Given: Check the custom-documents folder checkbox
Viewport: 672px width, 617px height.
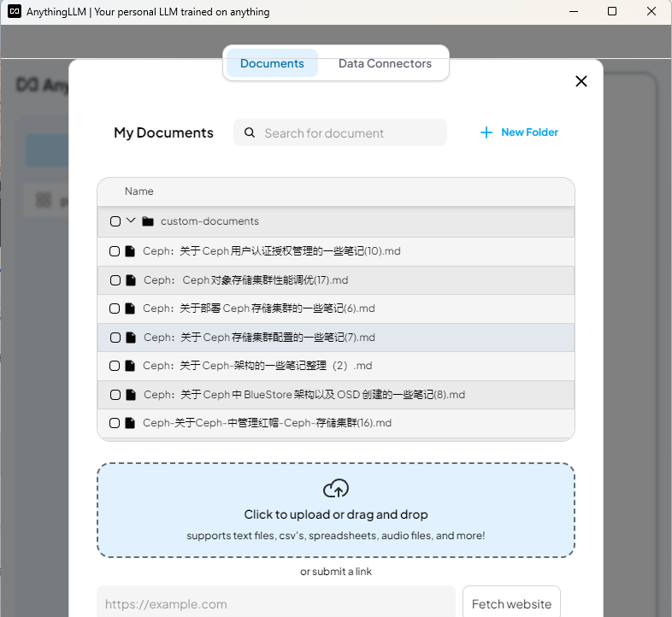Looking at the screenshot, I should [x=115, y=221].
